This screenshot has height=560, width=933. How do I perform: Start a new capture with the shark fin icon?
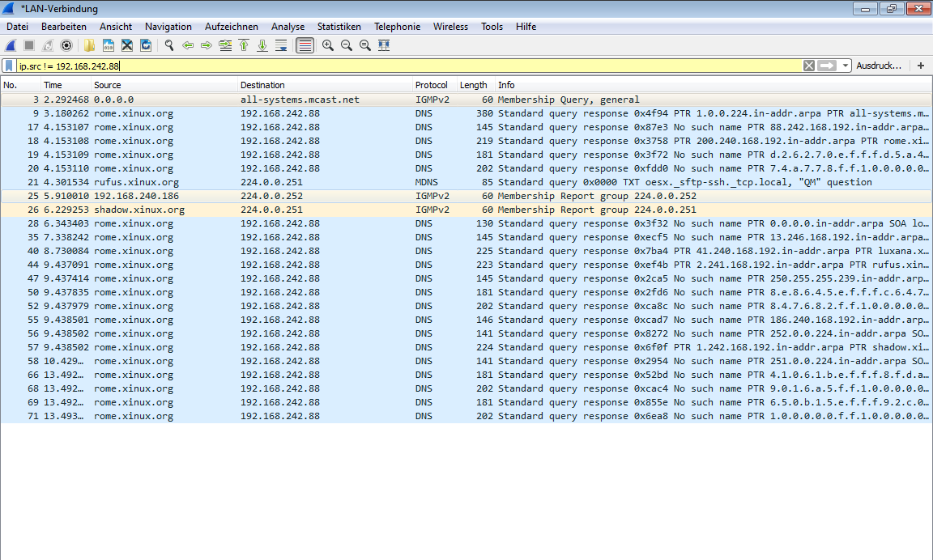pyautogui.click(x=10, y=45)
